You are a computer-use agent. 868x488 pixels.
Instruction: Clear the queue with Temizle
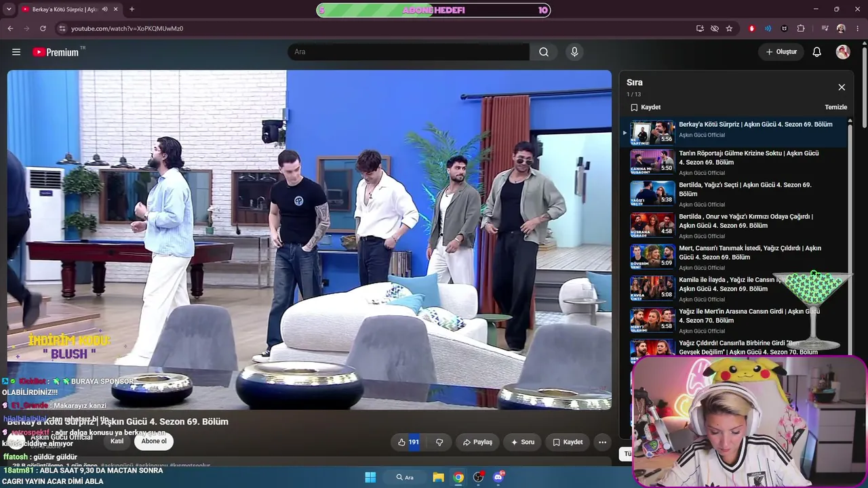pos(835,107)
